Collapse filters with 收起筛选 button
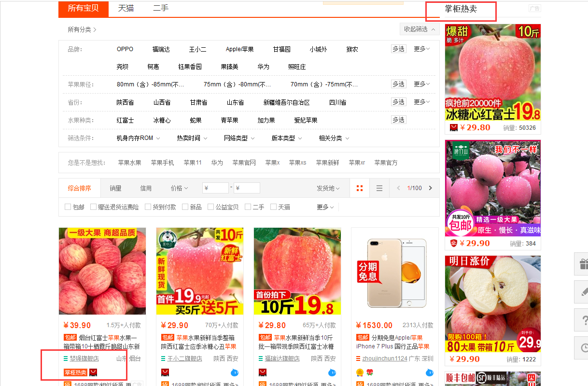The height and width of the screenshot is (386, 588). 419,29
